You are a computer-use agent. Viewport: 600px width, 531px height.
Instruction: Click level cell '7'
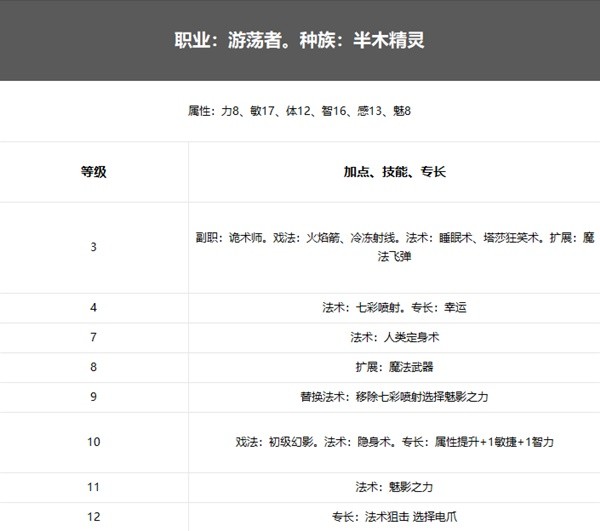[x=93, y=337]
